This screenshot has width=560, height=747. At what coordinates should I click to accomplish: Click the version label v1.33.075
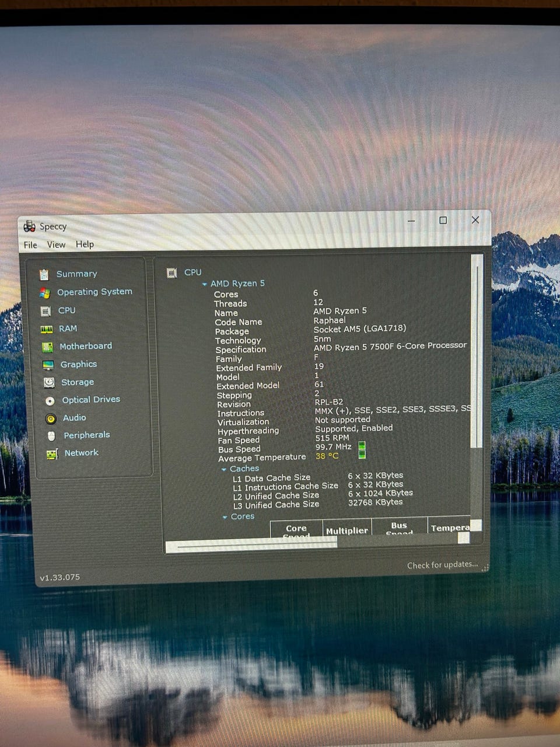[x=60, y=578]
